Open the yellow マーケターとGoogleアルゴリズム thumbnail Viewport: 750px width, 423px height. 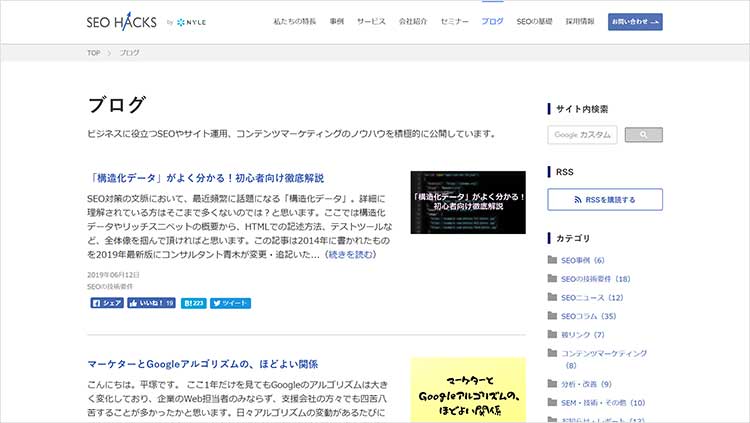(x=468, y=390)
